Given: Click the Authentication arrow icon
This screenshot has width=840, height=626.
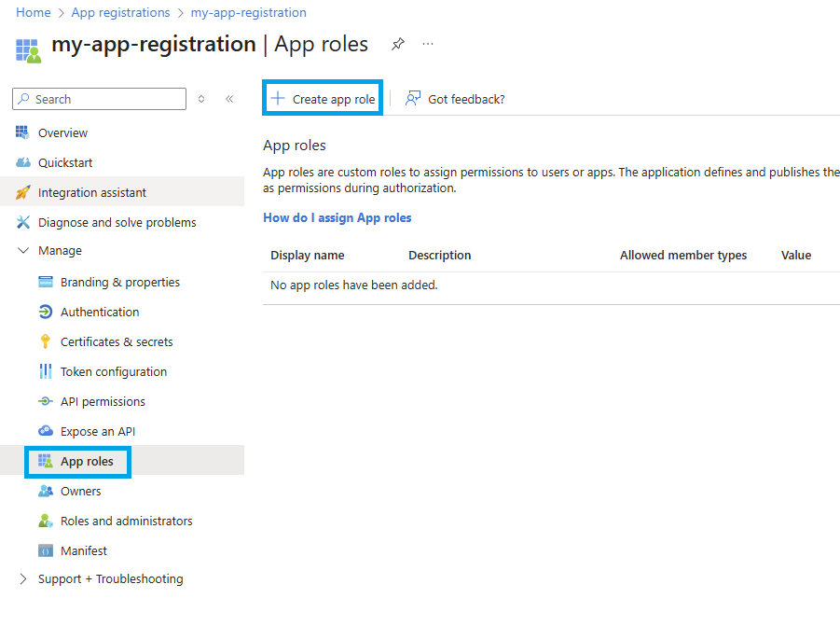Looking at the screenshot, I should coord(46,312).
